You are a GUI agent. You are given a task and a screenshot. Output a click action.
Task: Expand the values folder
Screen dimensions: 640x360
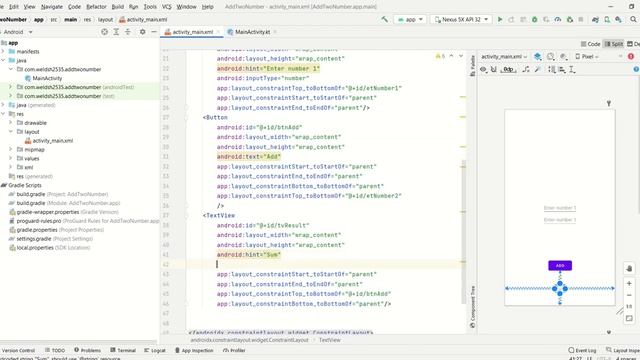pyautogui.click(x=11, y=158)
